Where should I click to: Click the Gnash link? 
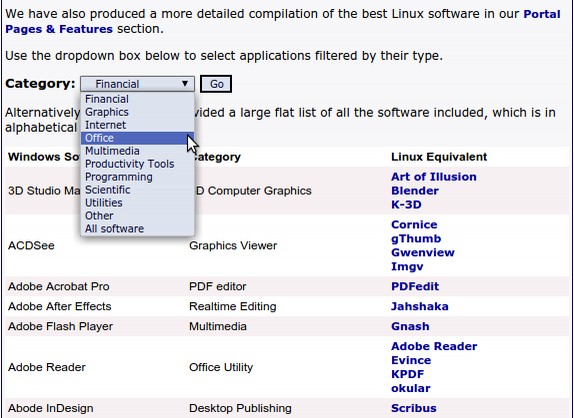pyautogui.click(x=410, y=326)
